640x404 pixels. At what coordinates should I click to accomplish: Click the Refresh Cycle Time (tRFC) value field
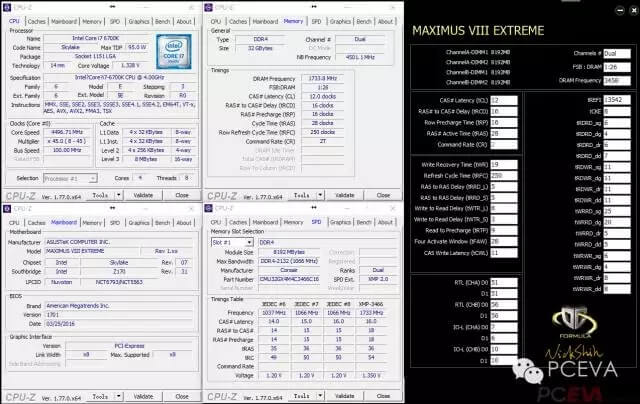pyautogui.click(x=500, y=175)
